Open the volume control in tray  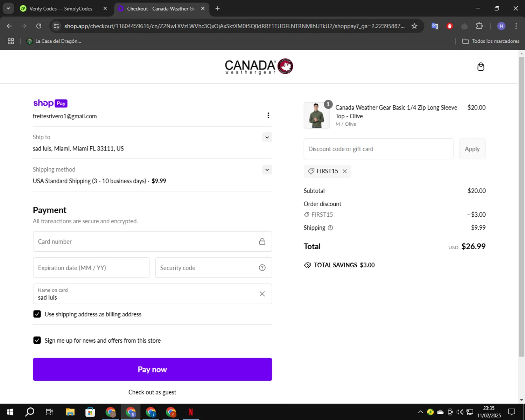(460, 412)
